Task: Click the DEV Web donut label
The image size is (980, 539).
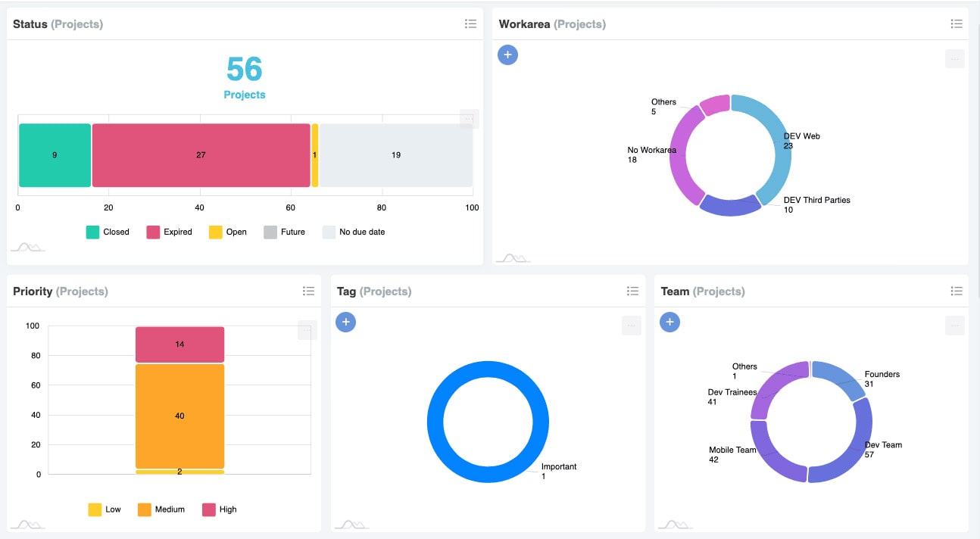Action: point(801,136)
